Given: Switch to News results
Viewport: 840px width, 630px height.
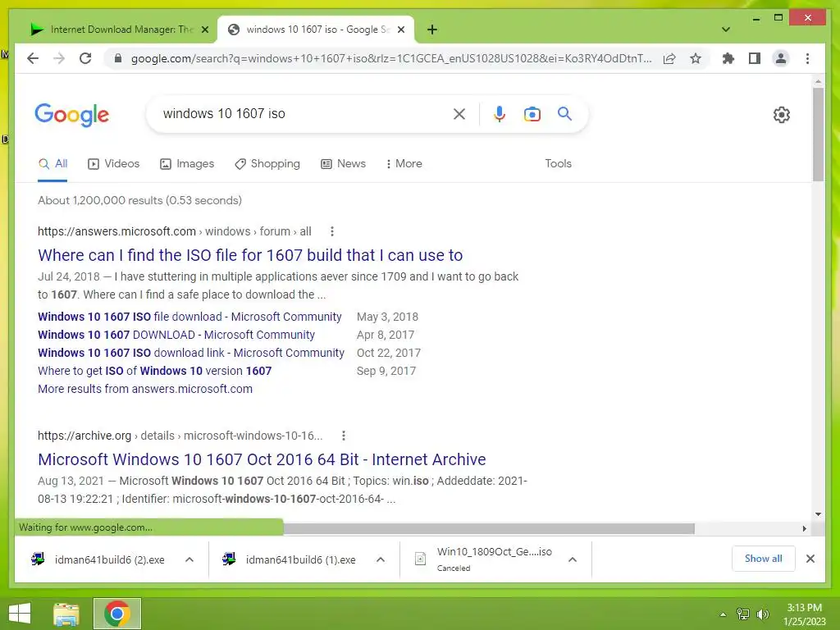Looking at the screenshot, I should (x=343, y=164).
